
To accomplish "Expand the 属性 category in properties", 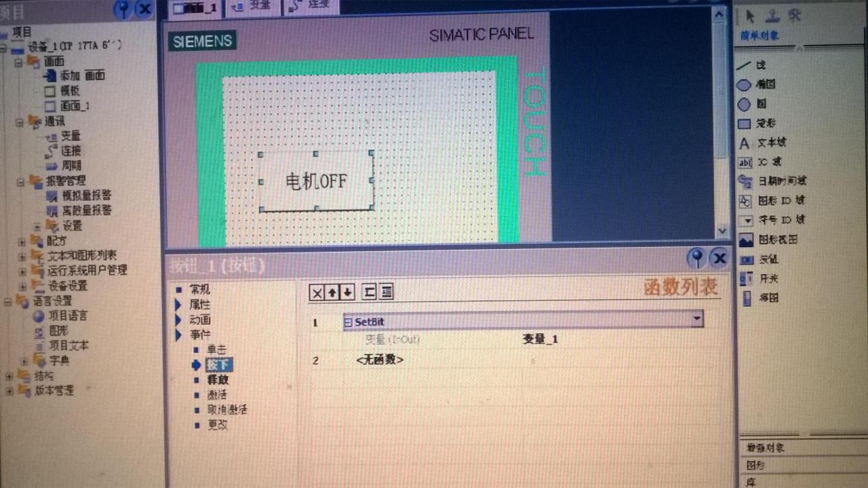I will click(x=178, y=305).
